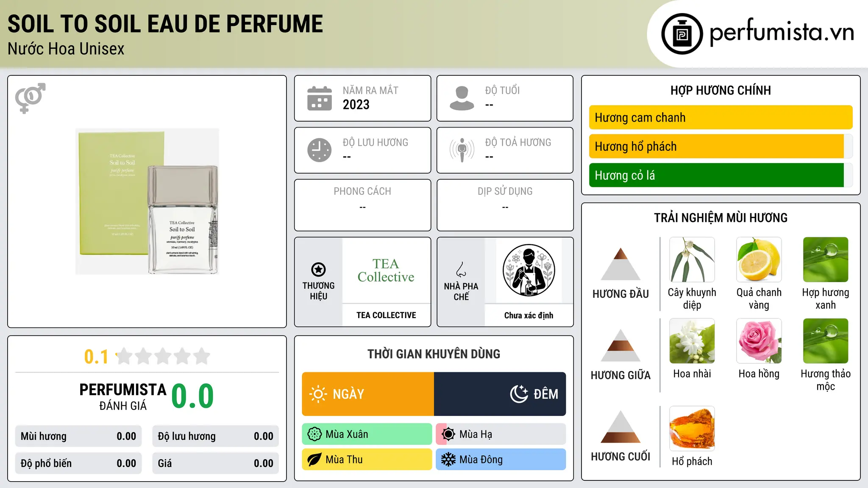Click the clock icon beside ĐỘ LƯU HƯƠNG
Image resolution: width=868 pixels, height=488 pixels.
coord(320,150)
